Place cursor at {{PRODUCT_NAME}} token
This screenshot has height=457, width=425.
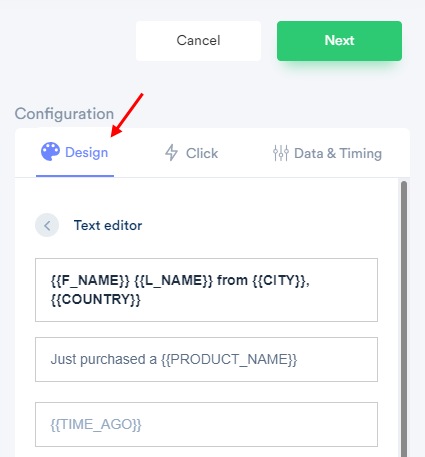(x=229, y=359)
